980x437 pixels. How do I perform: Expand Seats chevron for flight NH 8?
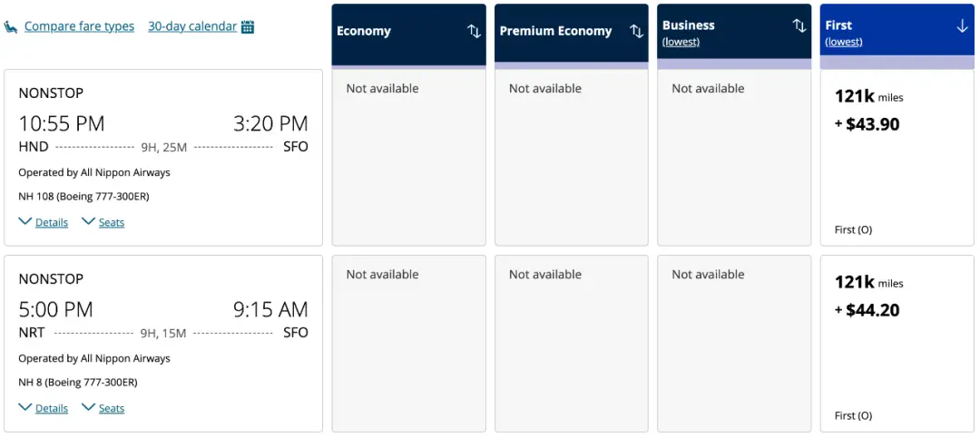point(89,407)
